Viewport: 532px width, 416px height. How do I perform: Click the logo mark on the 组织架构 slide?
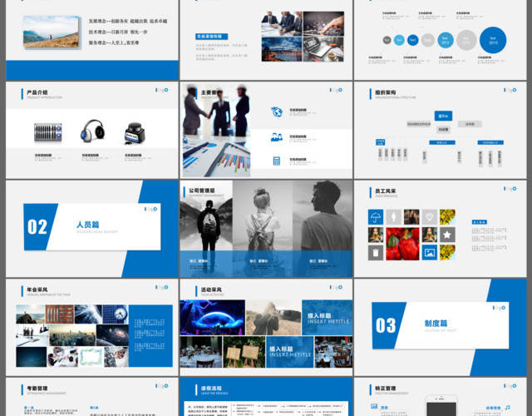coord(510,90)
